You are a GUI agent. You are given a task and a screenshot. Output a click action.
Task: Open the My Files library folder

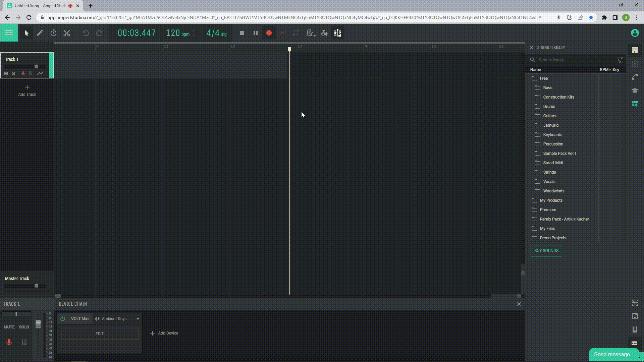[x=547, y=229]
